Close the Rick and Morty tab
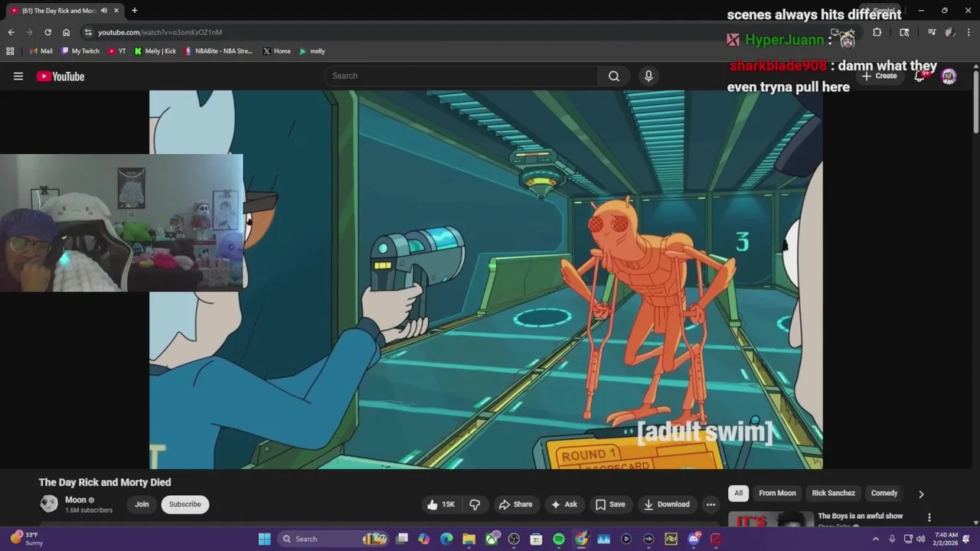Viewport: 980px width, 551px height. click(x=116, y=11)
